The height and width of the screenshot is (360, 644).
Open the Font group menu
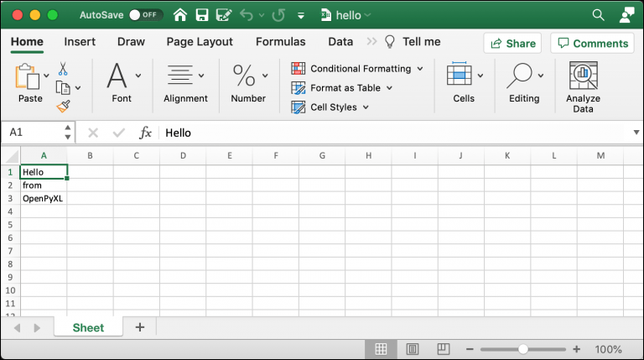click(x=122, y=83)
